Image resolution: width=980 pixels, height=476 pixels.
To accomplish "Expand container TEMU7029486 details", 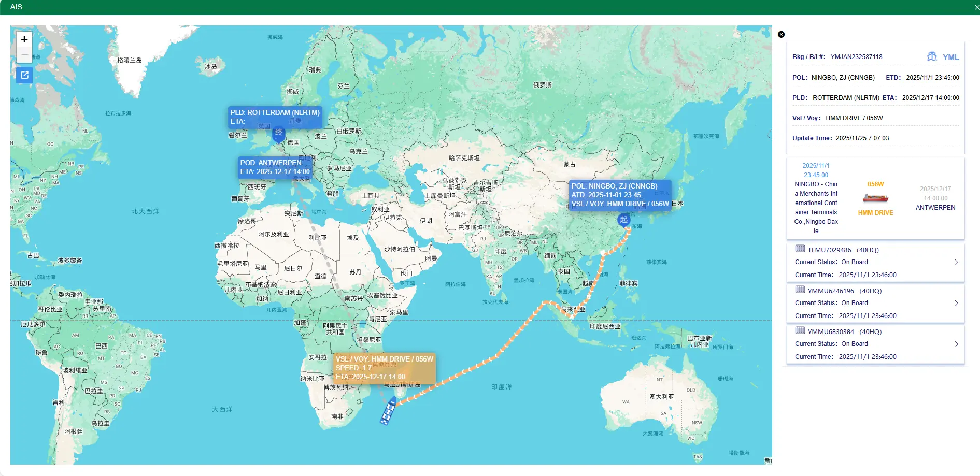I will [x=957, y=262].
